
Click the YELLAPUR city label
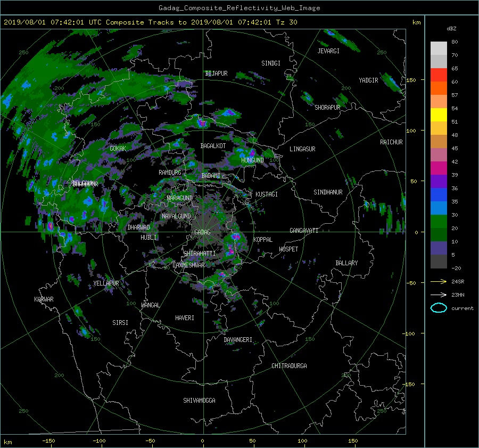point(106,283)
